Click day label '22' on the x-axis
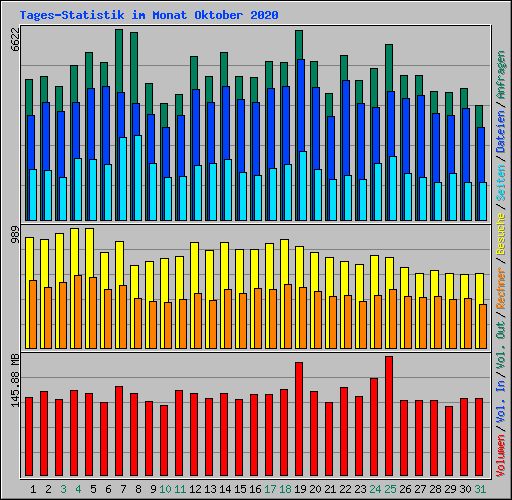This screenshot has height=500, width=512. [345, 489]
